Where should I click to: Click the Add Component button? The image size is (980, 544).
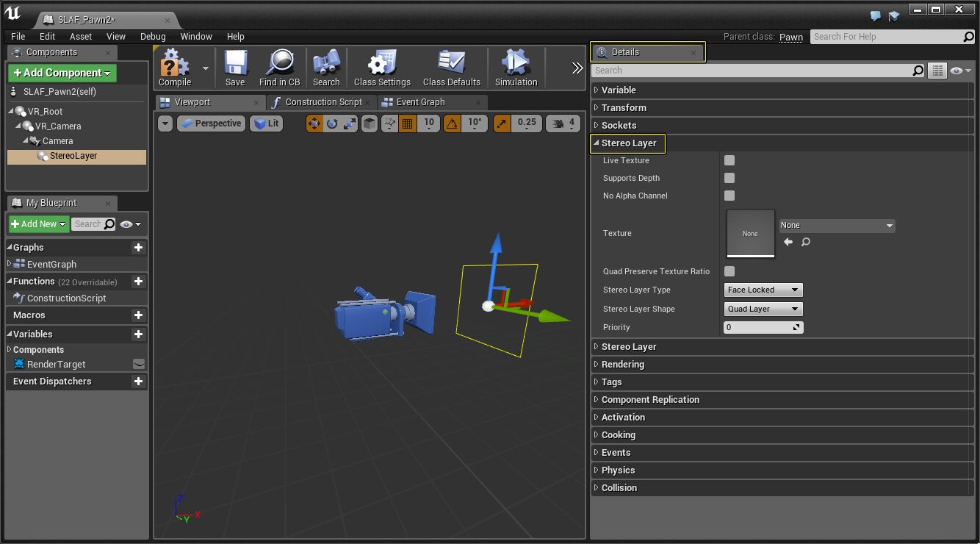61,74
